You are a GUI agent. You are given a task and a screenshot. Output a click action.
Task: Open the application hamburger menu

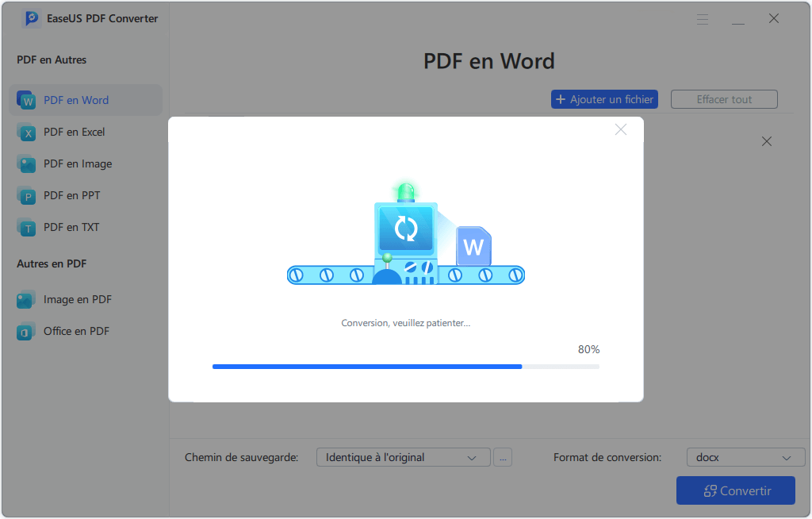[x=702, y=18]
